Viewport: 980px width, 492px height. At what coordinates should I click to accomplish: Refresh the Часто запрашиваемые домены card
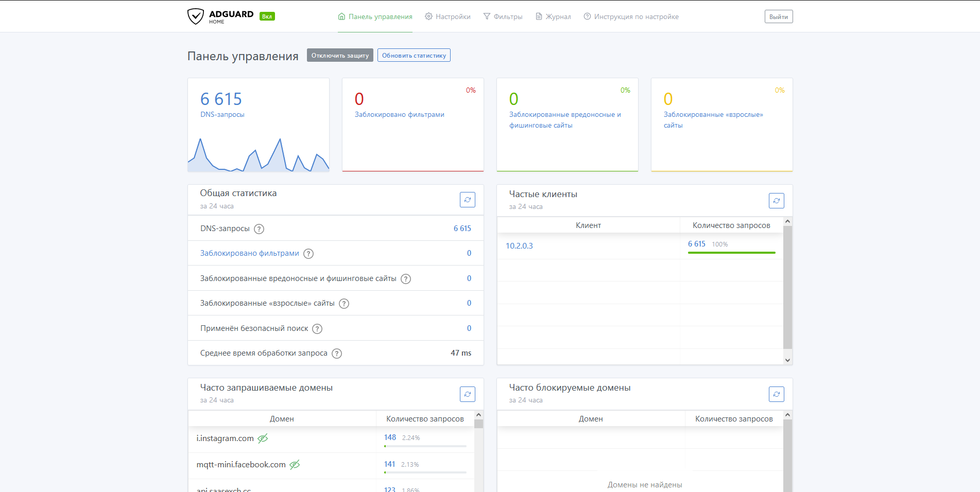[x=468, y=394]
